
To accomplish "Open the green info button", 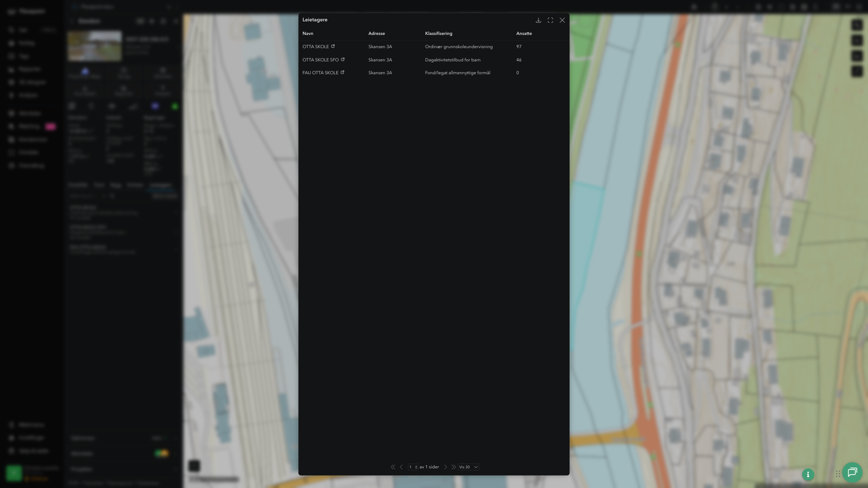I will tap(808, 474).
